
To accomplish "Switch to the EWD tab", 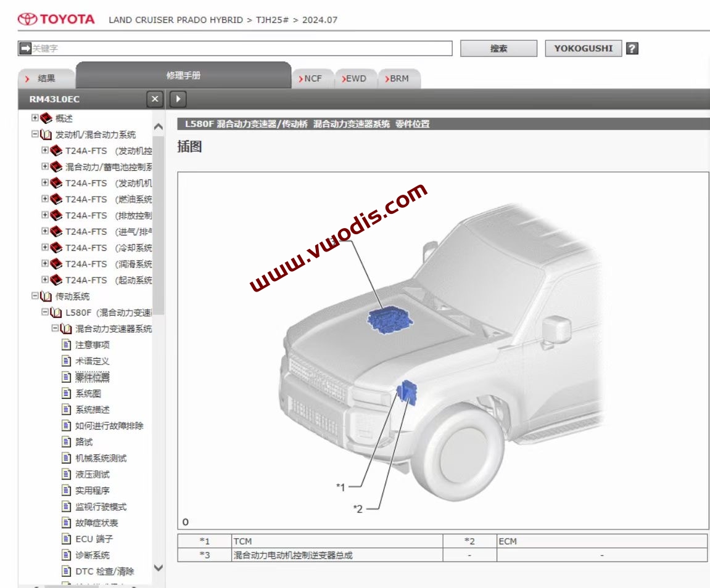I will (357, 78).
